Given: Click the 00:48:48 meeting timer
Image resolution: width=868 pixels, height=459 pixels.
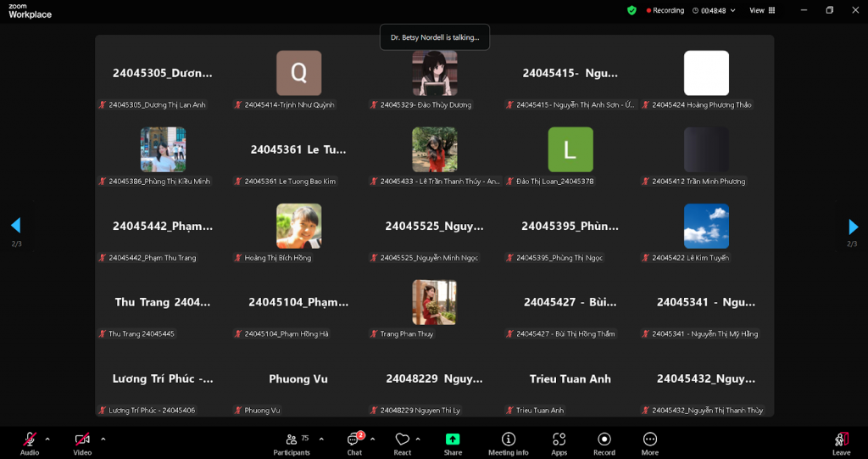Looking at the screenshot, I should point(714,10).
